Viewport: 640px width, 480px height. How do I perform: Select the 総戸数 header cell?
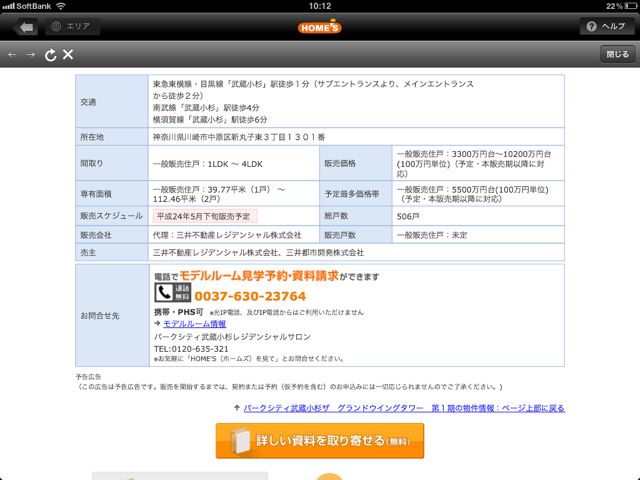(x=356, y=216)
